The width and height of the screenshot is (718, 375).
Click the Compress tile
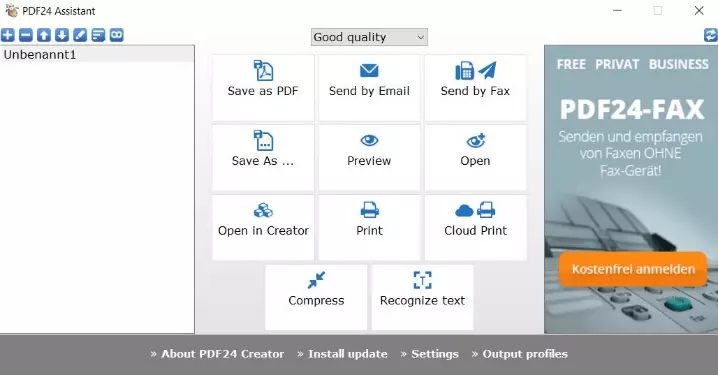pyautogui.click(x=316, y=297)
